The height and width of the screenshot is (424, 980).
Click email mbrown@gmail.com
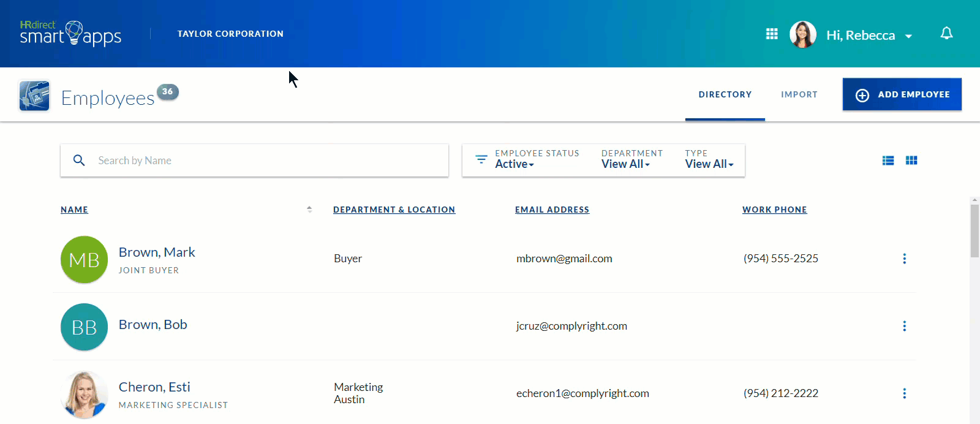(x=564, y=259)
